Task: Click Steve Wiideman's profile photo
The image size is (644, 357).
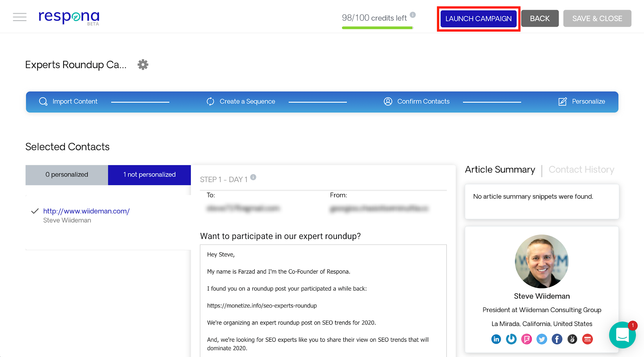Action: (x=542, y=262)
